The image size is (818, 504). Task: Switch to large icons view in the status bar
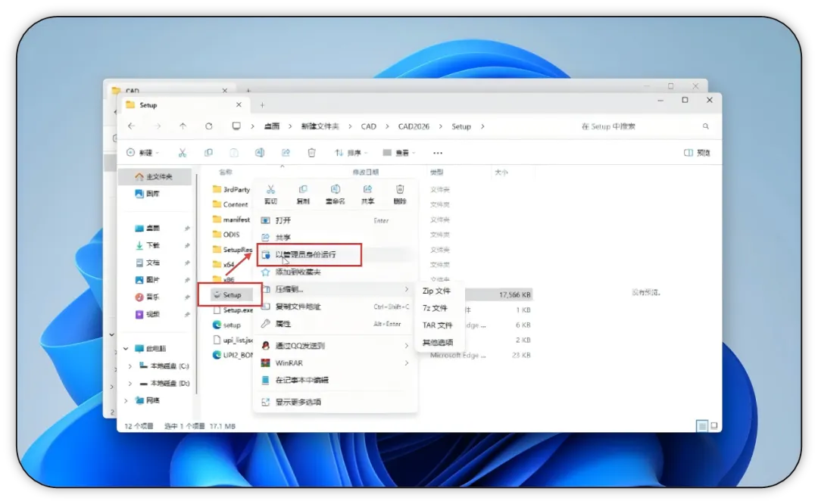click(714, 426)
